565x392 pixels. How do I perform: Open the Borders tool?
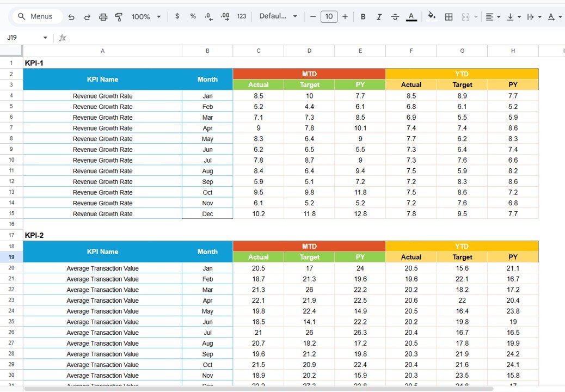(x=449, y=17)
